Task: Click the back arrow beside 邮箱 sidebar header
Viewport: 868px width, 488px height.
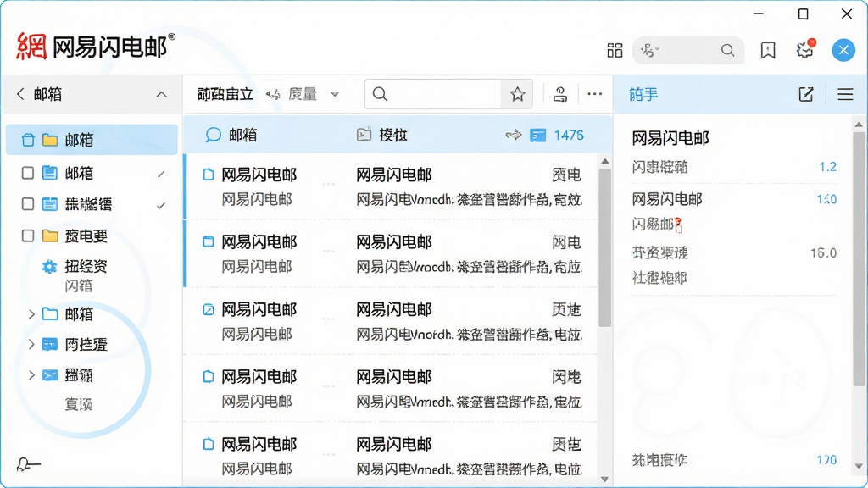Action: pyautogui.click(x=20, y=94)
